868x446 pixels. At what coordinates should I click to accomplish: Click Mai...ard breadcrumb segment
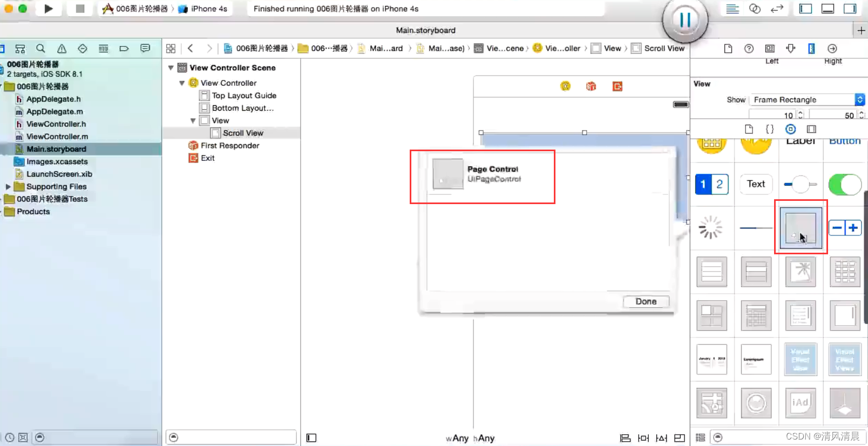pos(380,48)
